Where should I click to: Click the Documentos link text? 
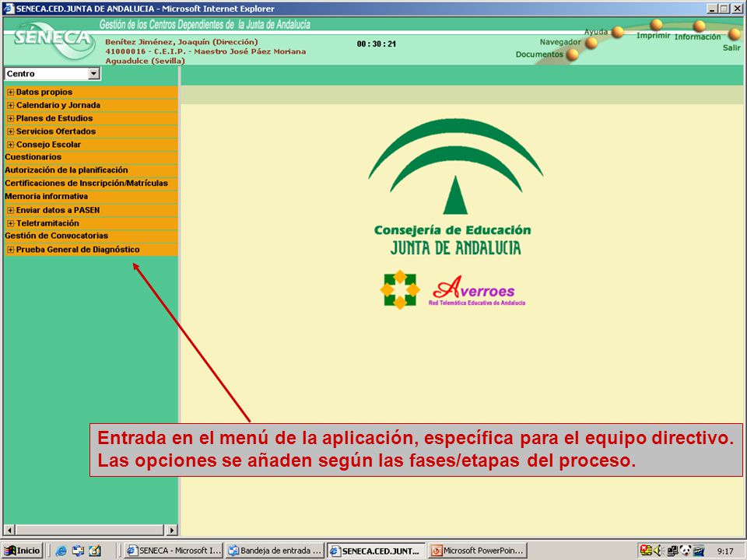click(x=539, y=54)
